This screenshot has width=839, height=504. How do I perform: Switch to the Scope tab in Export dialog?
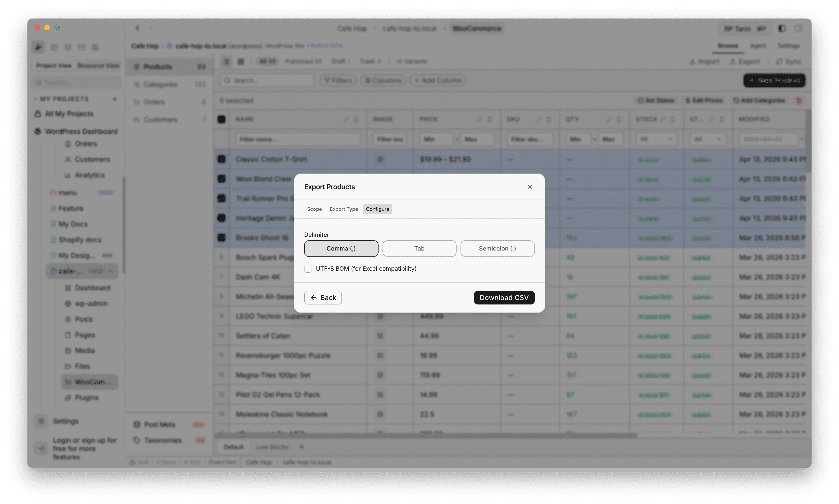pyautogui.click(x=314, y=209)
